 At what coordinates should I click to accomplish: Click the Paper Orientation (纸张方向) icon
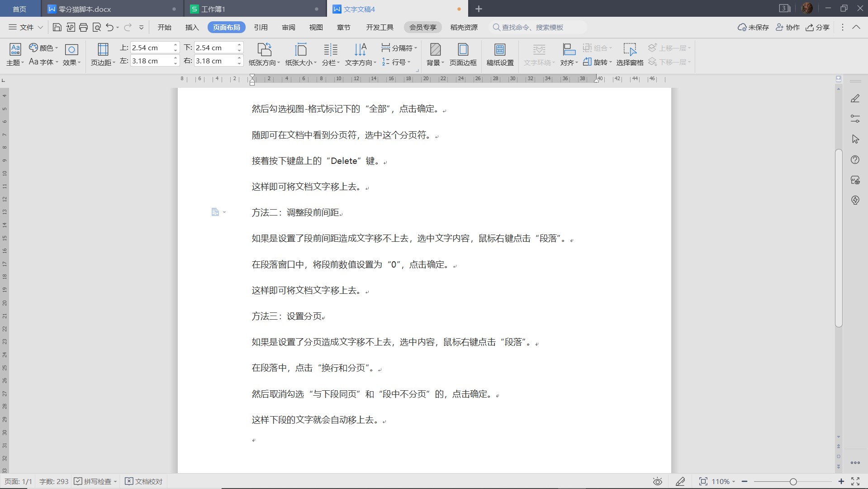click(264, 54)
